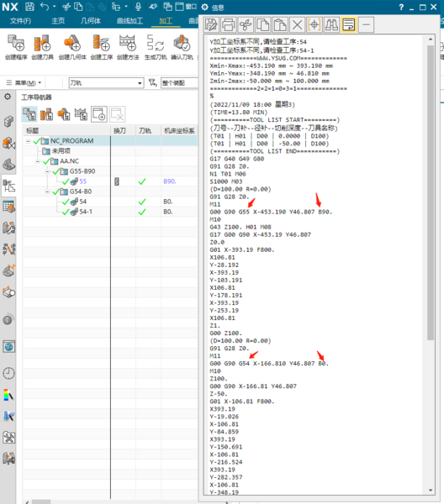The height and width of the screenshot is (504, 444).
Task: Click the Undo arrow icon
Action: click(x=45, y=7)
